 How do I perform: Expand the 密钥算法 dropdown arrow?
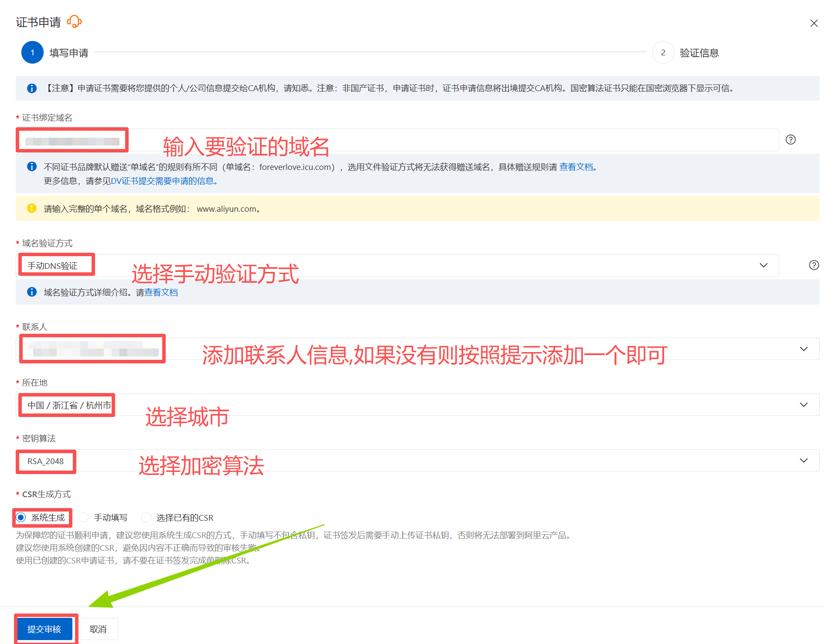click(804, 461)
